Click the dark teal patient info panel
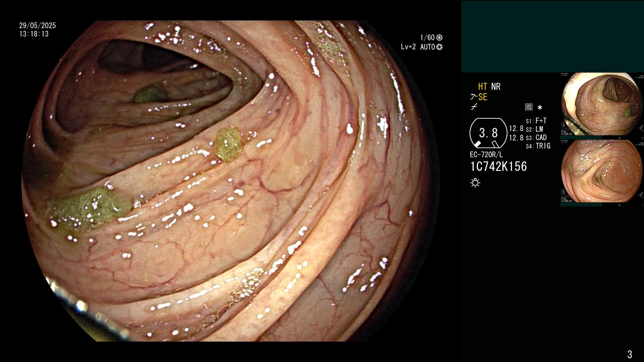The height and width of the screenshot is (362, 644). (552, 36)
